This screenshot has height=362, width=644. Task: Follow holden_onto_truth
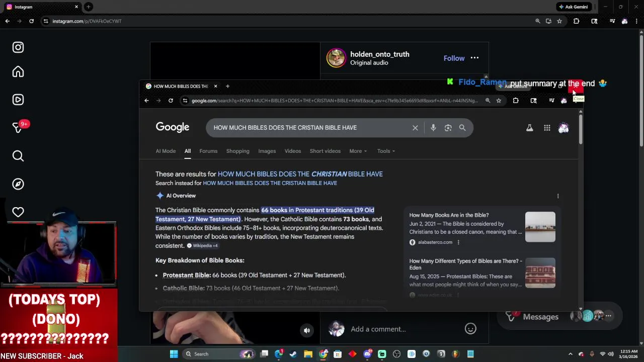[454, 58]
